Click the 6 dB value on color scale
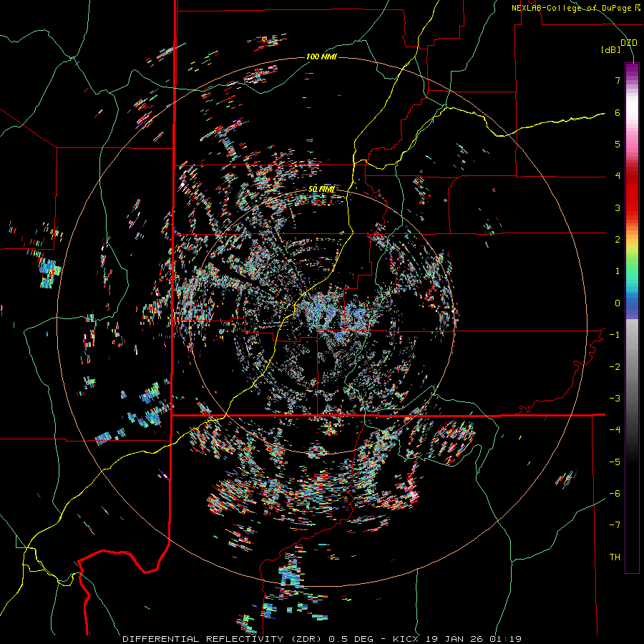Screen dimensions: 644x644 coord(618,112)
